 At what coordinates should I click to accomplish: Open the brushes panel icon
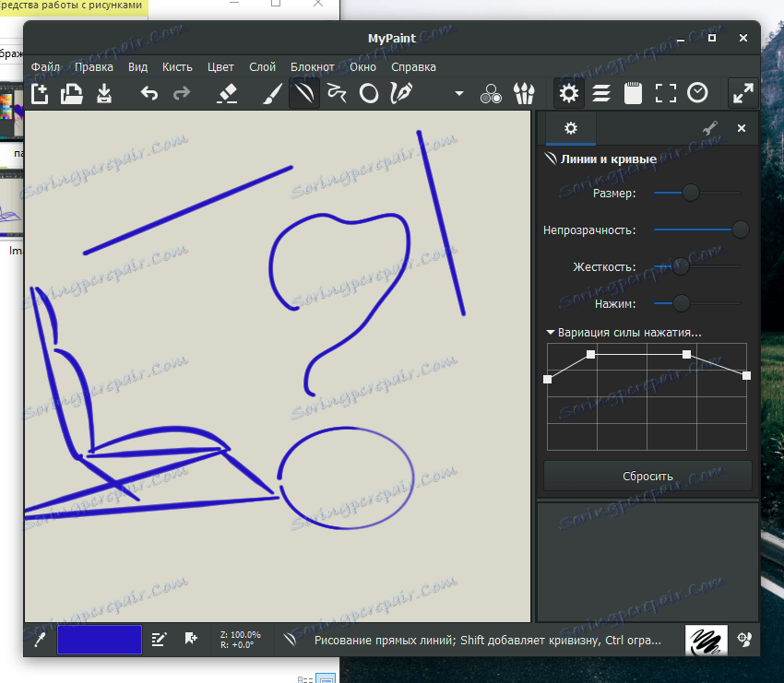point(524,93)
